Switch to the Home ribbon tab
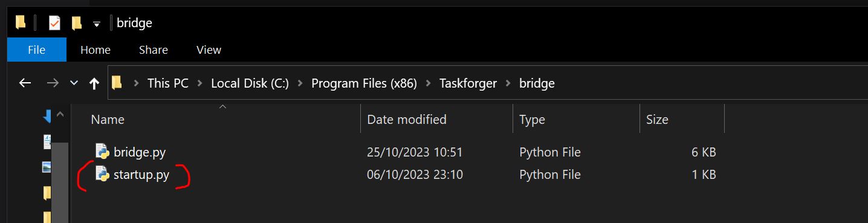Screen dimensions: 868x223 pos(96,50)
